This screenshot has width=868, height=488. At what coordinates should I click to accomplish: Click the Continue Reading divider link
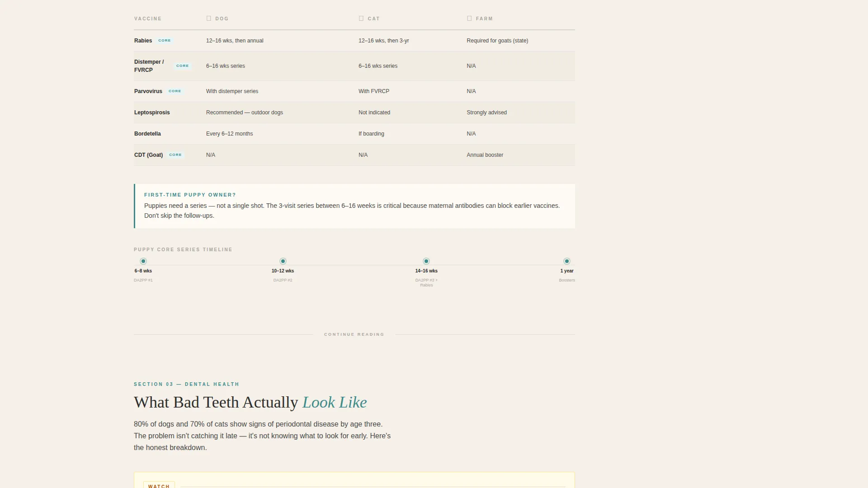click(354, 334)
